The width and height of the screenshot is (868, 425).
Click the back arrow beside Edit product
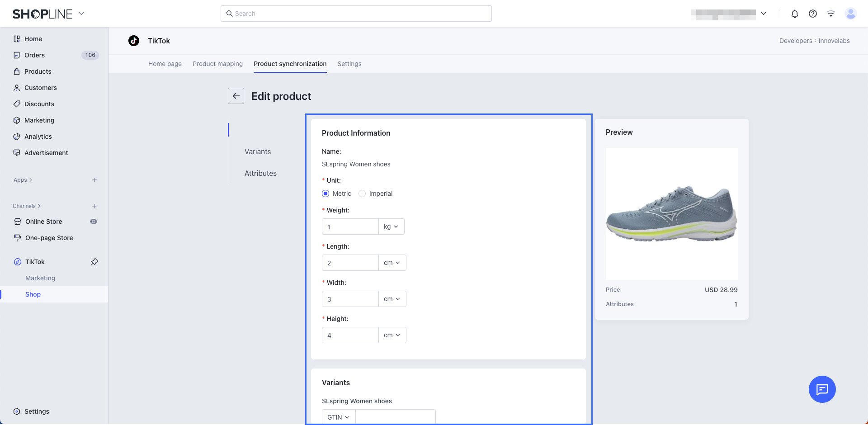(236, 96)
